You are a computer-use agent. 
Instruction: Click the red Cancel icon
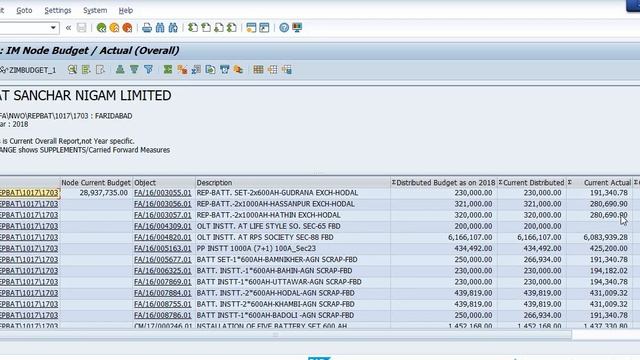(127, 28)
